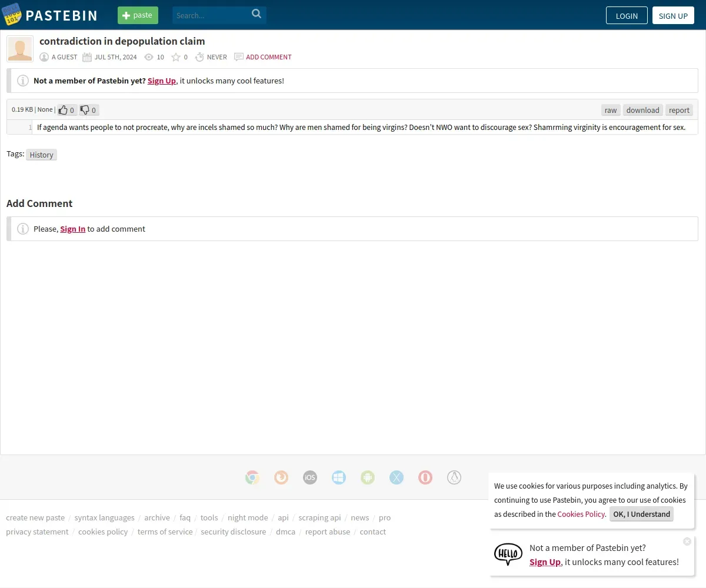Click the Add Comment heading

[x=39, y=203]
